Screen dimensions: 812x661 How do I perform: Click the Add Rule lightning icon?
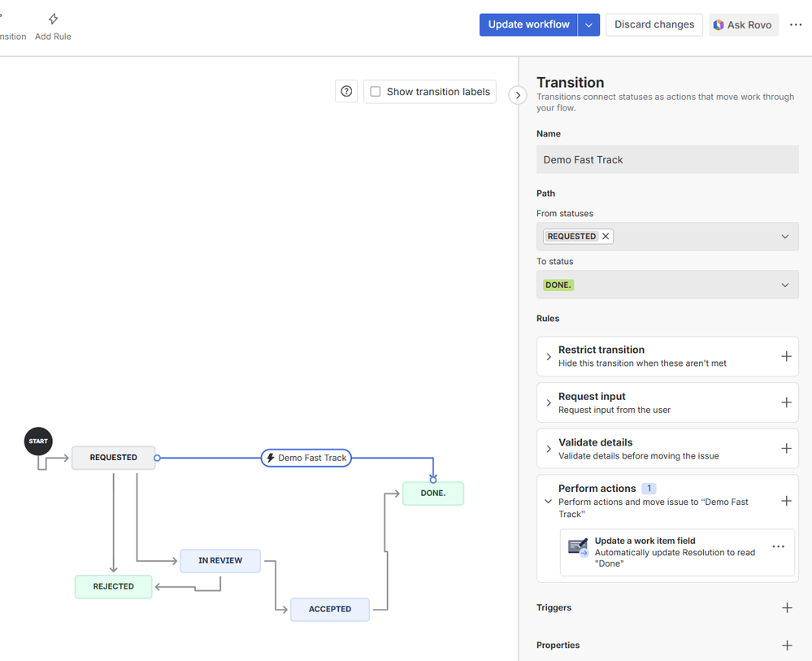point(52,19)
